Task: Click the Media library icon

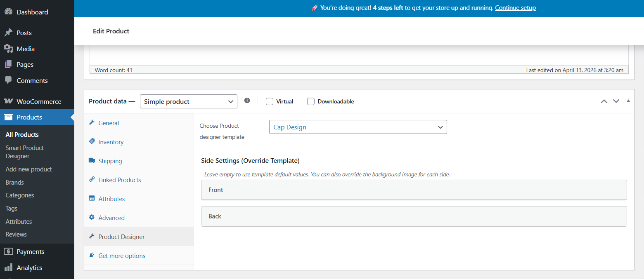Action: (x=8, y=49)
